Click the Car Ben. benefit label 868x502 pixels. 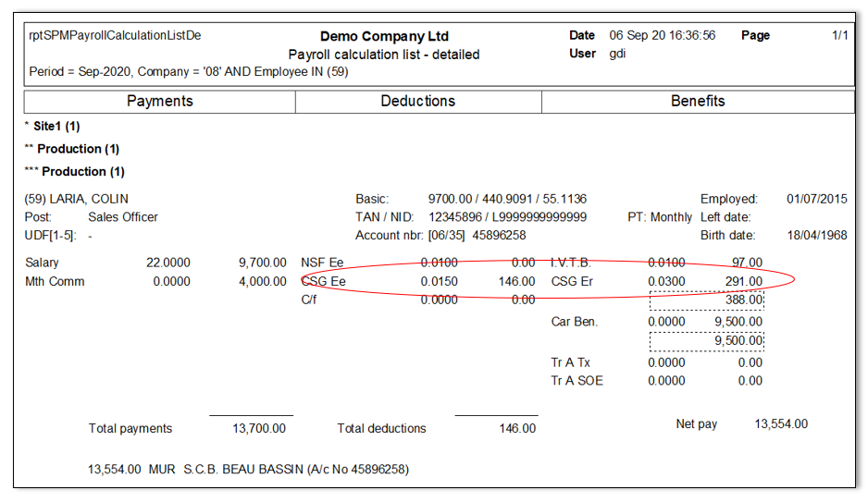pos(575,323)
